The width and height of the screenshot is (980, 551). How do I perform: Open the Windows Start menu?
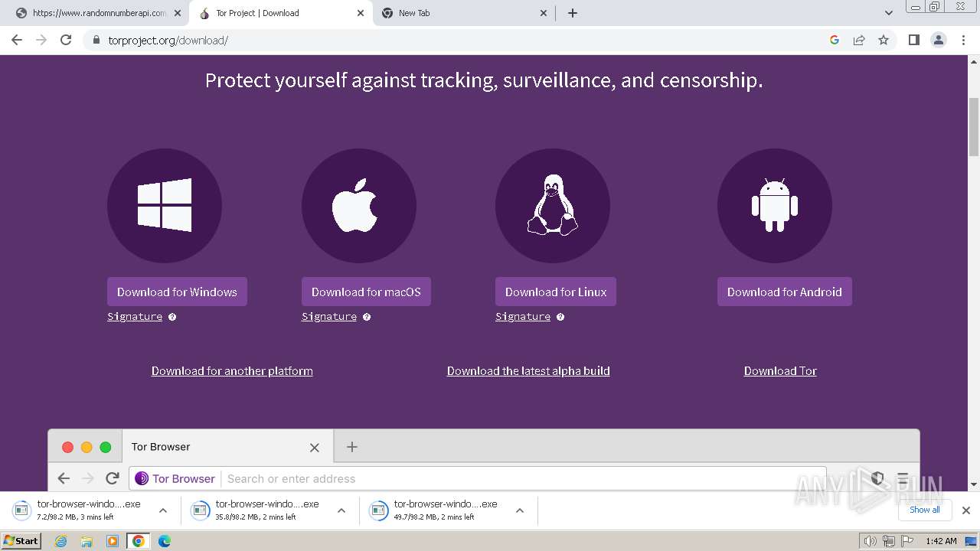click(21, 541)
